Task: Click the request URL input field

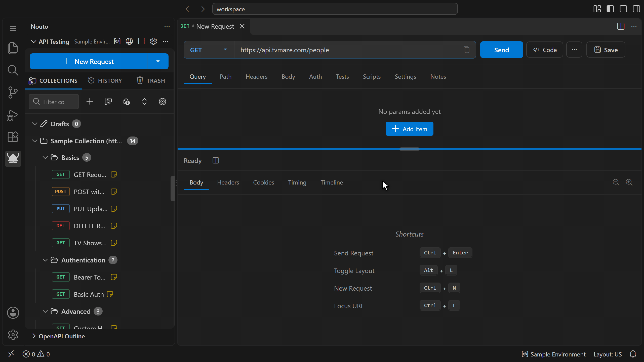Action: pyautogui.click(x=348, y=50)
